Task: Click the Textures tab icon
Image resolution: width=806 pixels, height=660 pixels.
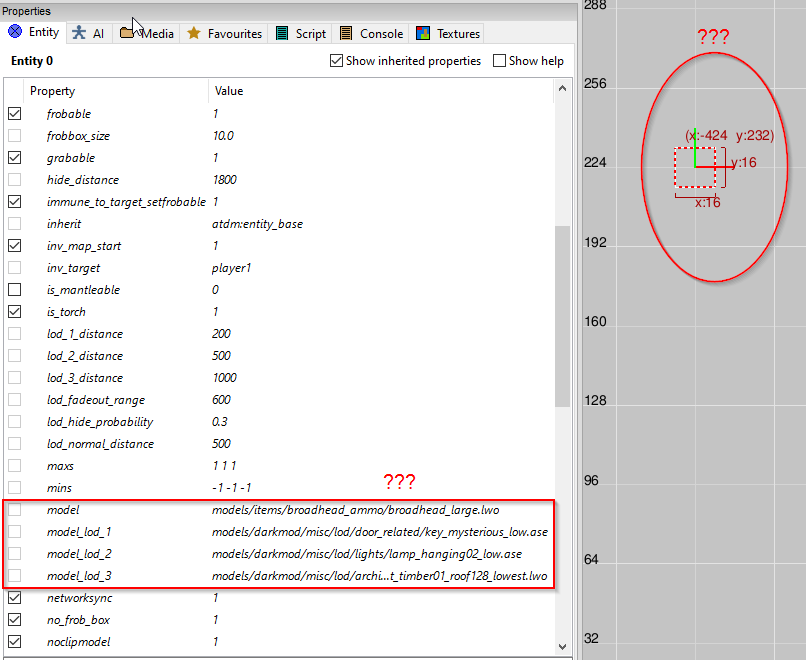Action: 423,33
